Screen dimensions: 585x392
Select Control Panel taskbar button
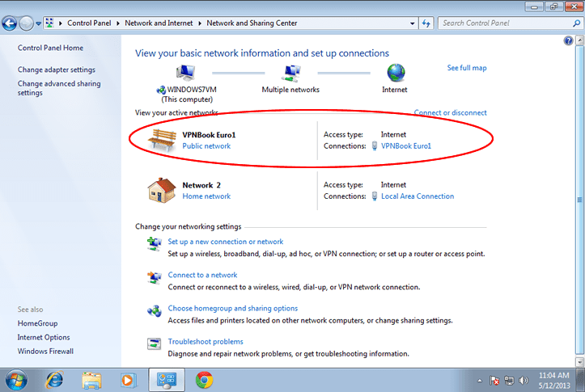(167, 380)
